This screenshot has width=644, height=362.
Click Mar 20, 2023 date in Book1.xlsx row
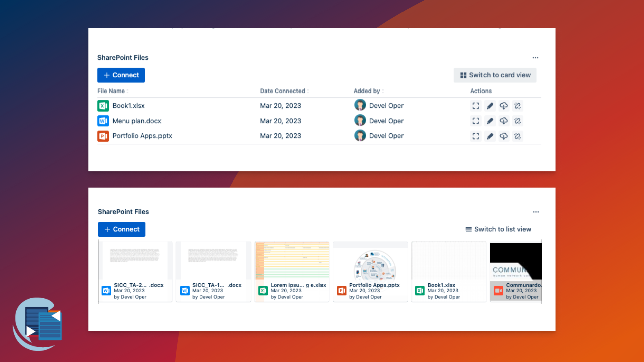point(281,106)
